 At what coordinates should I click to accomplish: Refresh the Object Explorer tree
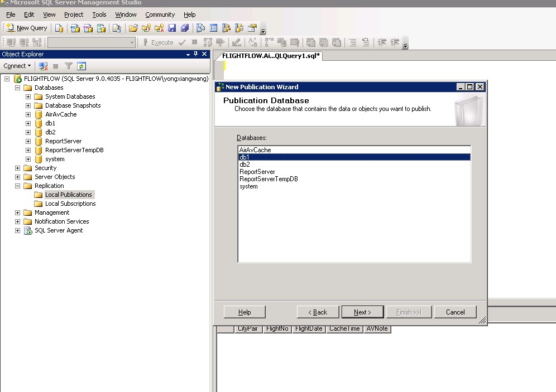[82, 66]
